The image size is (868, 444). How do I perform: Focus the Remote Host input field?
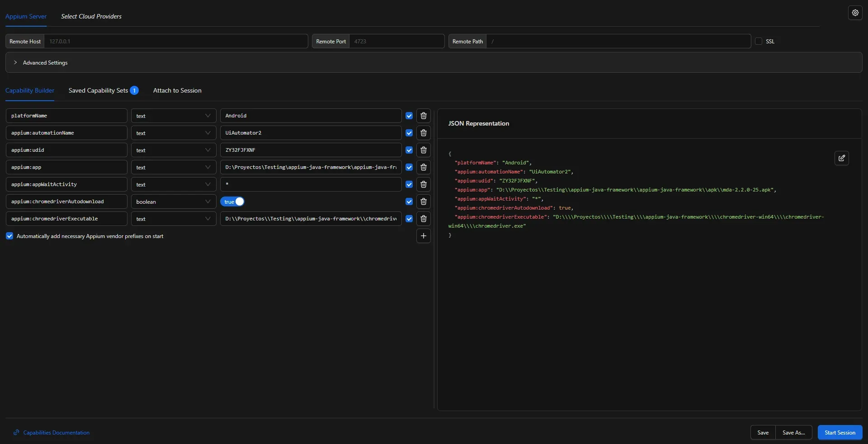[x=176, y=41]
